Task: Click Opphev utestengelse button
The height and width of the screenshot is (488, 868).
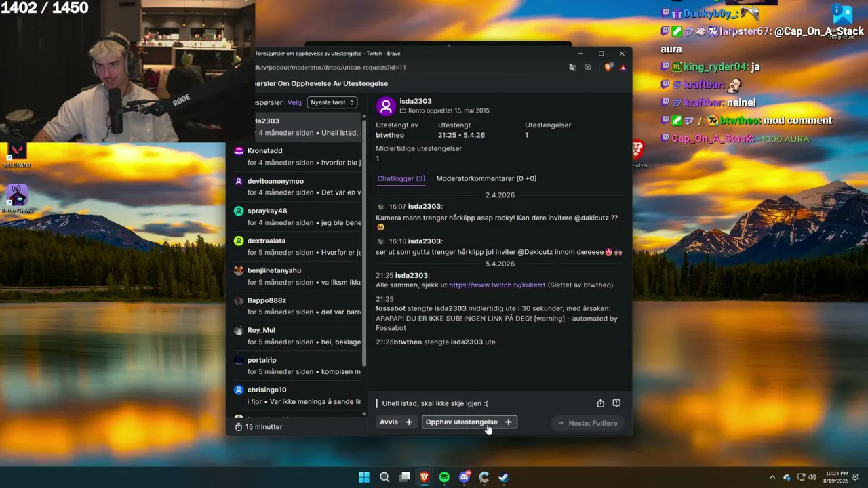Action: pyautogui.click(x=469, y=422)
